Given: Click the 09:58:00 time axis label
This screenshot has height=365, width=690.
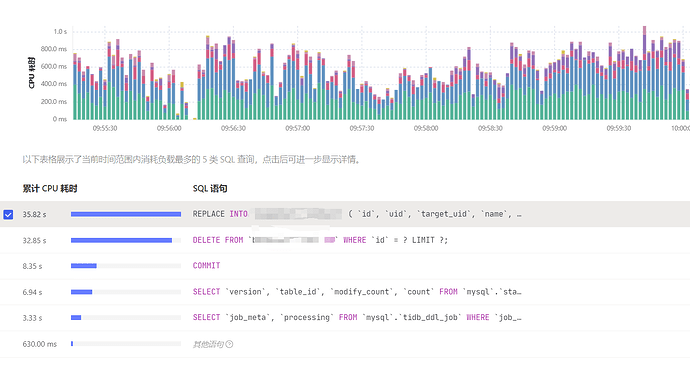Looking at the screenshot, I should [426, 128].
